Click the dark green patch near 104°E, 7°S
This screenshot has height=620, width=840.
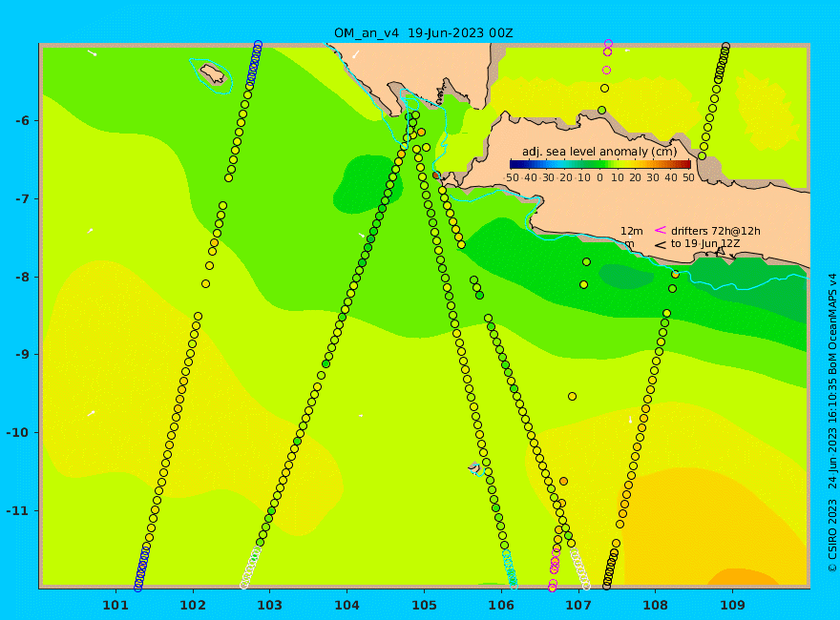(x=367, y=185)
